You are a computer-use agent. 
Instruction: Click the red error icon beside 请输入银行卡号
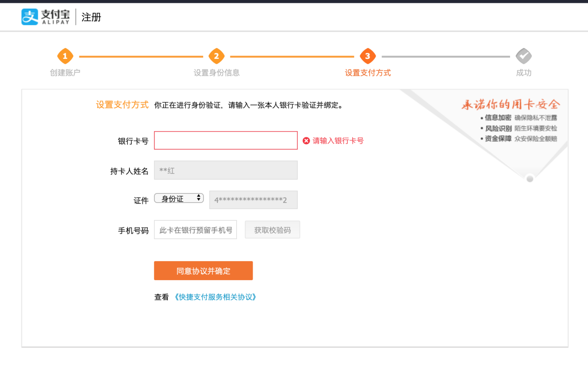[x=306, y=141]
